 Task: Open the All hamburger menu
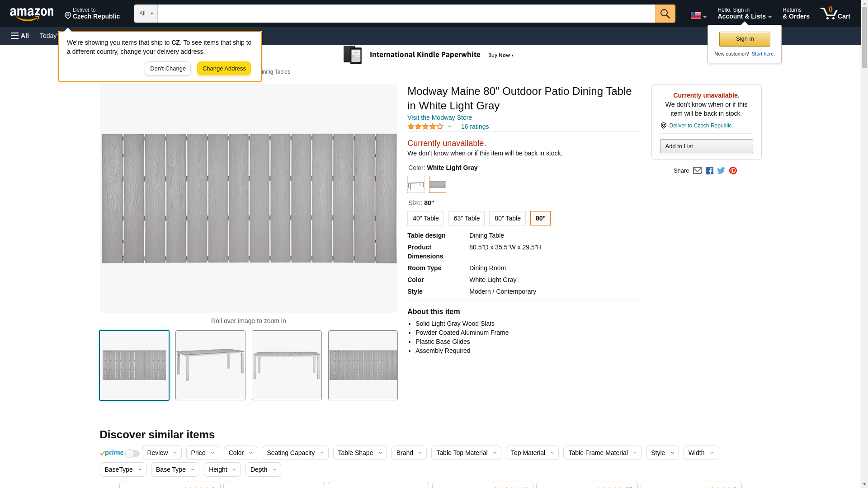[20, 36]
